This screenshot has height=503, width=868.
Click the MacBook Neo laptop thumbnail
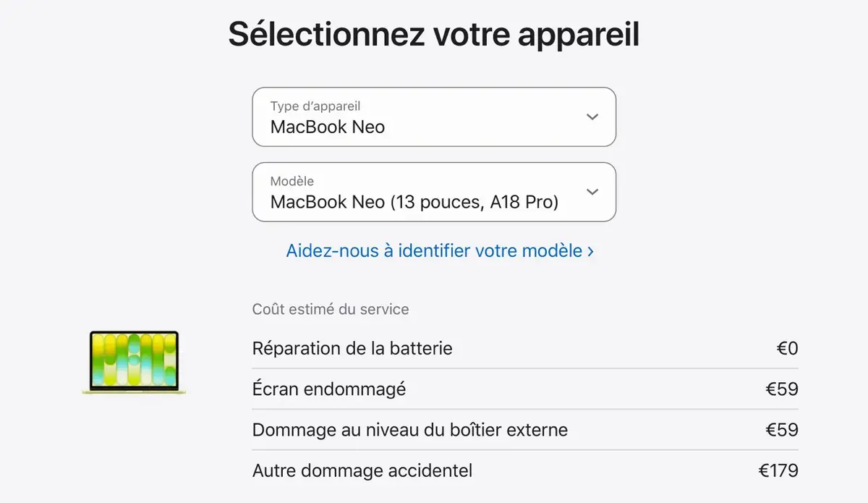133,363
